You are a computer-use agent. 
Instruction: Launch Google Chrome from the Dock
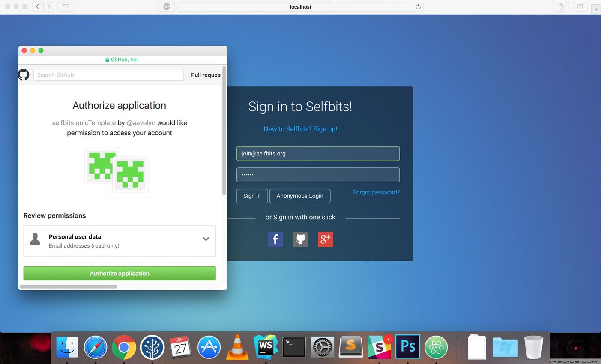click(124, 347)
